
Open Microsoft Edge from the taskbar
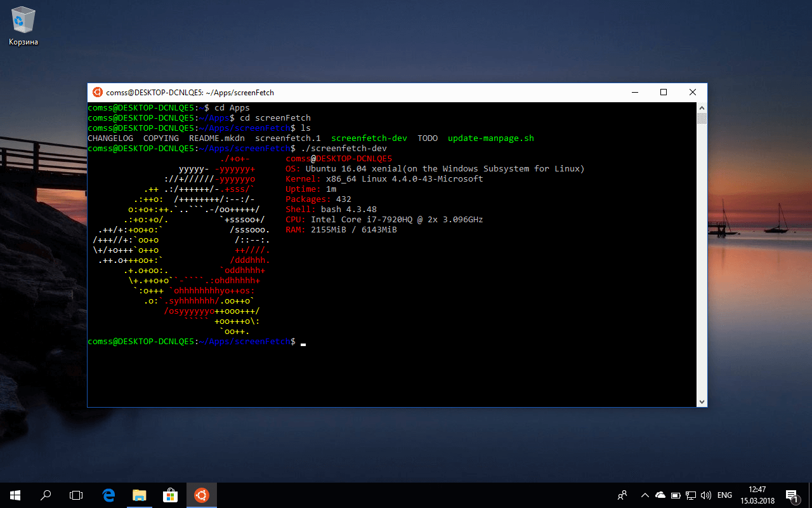108,495
